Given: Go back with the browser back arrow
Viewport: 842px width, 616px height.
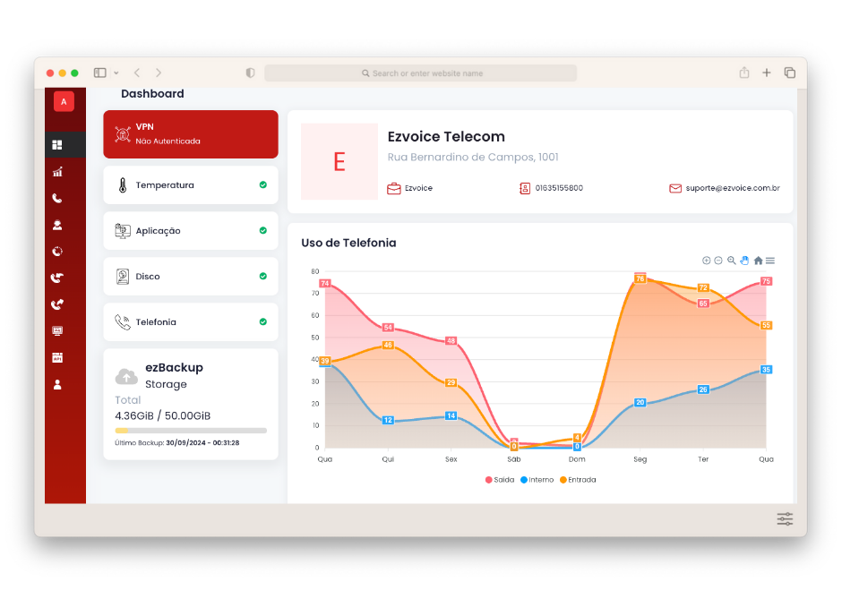Looking at the screenshot, I should [x=137, y=73].
